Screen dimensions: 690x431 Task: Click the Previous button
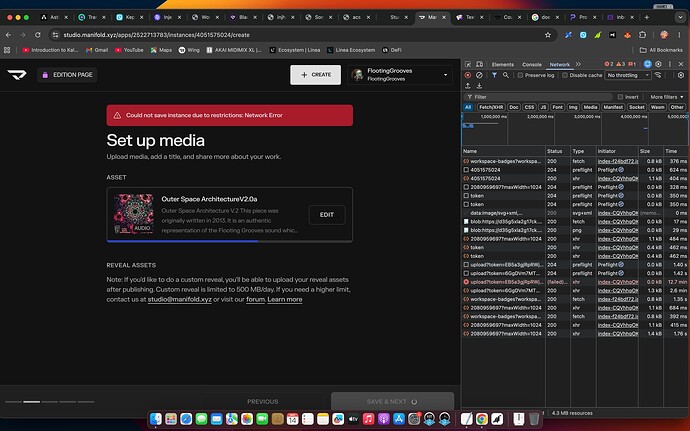263,402
